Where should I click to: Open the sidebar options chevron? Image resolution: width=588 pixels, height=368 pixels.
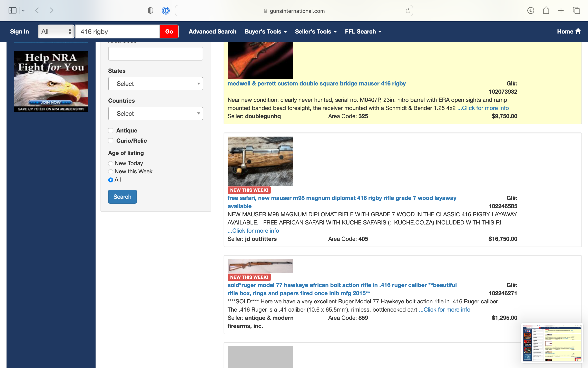(23, 10)
